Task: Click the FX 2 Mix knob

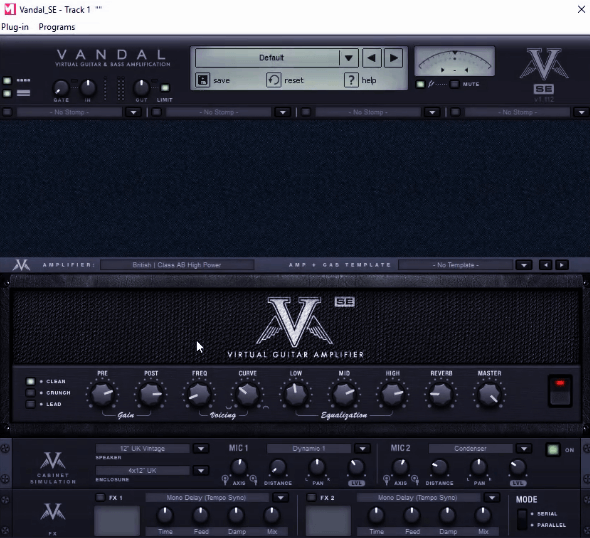Action: pos(483,515)
